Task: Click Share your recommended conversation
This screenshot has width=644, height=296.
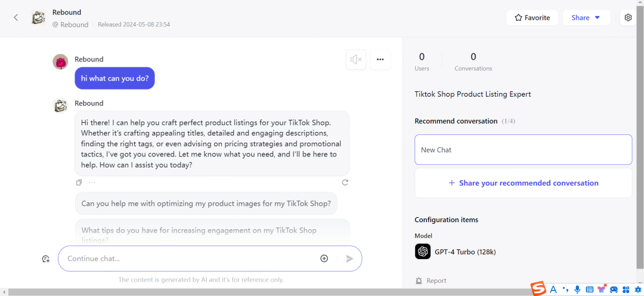Action: point(524,183)
